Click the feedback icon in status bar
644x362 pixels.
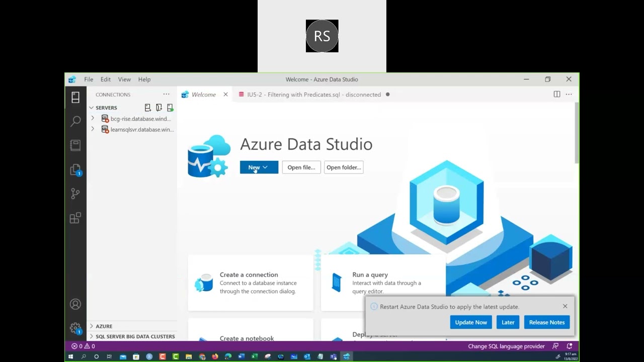[555, 346]
